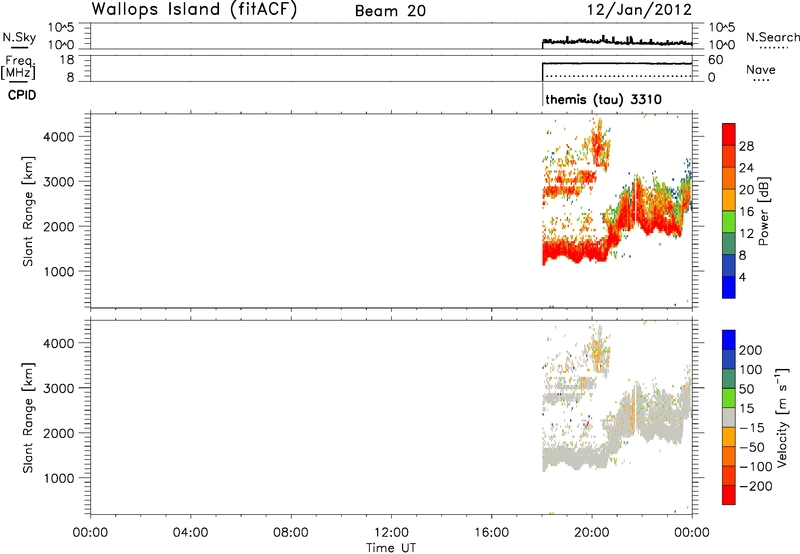Click the '200' value on the velocity scale
This screenshot has width=800, height=554.
(751, 350)
